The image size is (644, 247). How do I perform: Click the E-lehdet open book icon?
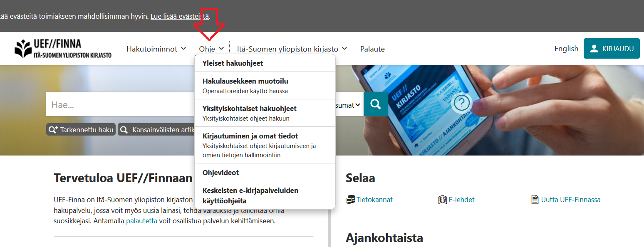point(443,200)
